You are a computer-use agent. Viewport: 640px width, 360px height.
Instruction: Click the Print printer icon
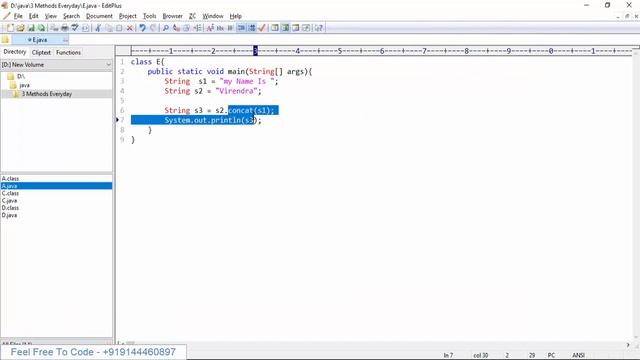[64, 28]
